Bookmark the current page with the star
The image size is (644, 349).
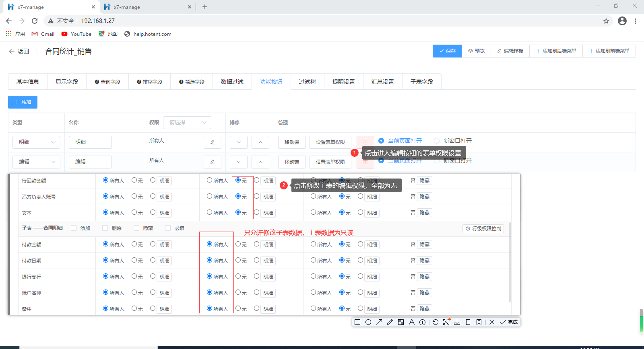point(606,21)
